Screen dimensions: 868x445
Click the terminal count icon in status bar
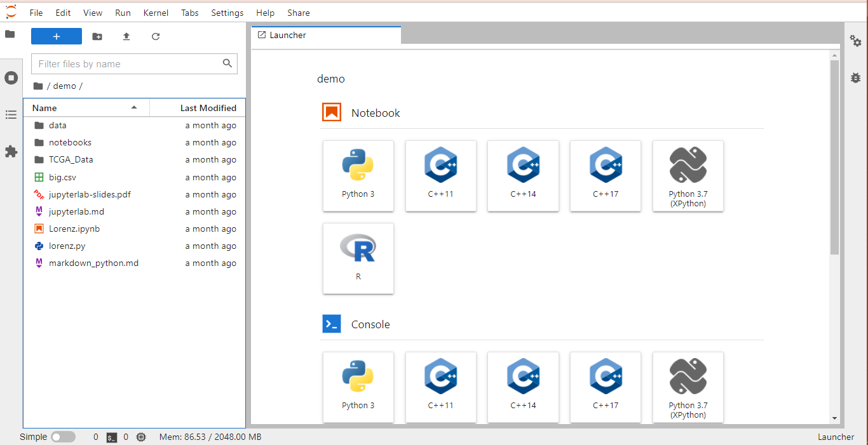coord(112,437)
